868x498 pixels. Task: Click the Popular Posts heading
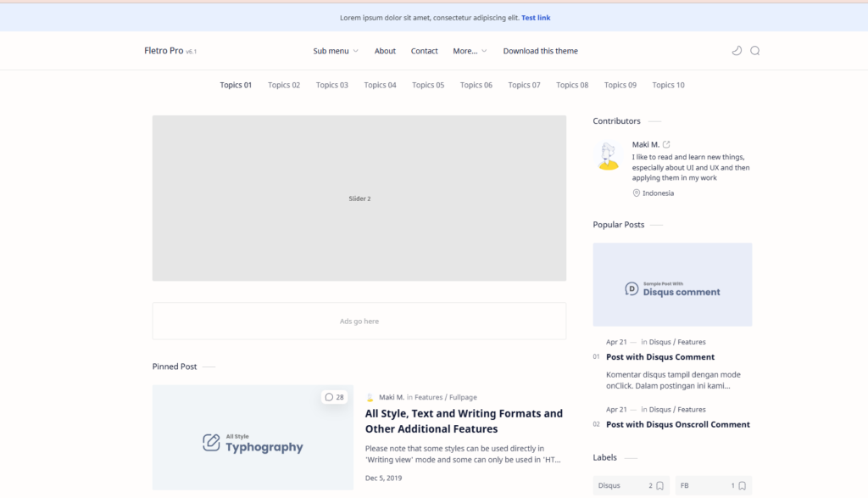[x=618, y=224]
